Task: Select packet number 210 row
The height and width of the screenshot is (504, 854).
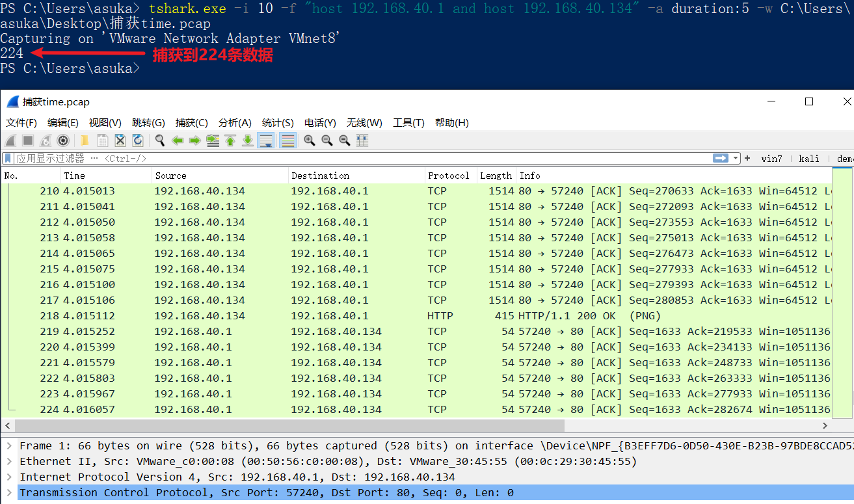Action: (416, 191)
